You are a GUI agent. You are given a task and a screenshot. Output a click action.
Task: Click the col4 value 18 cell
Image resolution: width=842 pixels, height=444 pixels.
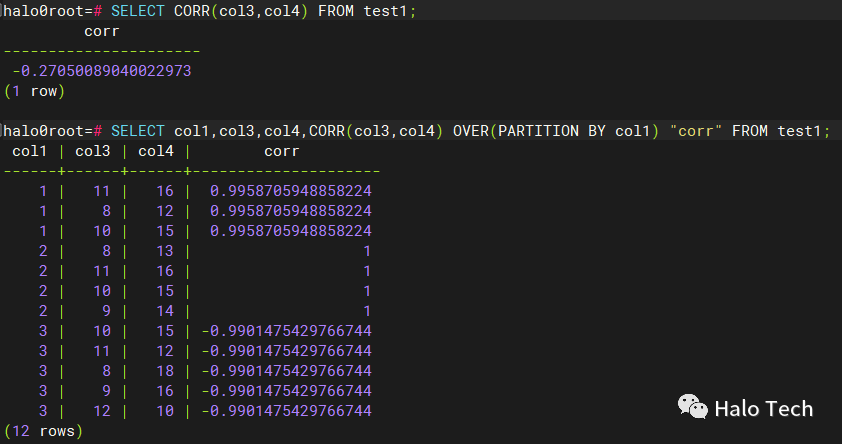(164, 371)
